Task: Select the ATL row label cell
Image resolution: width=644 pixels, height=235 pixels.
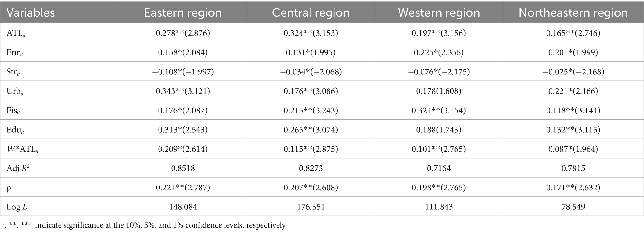Action: [16, 33]
